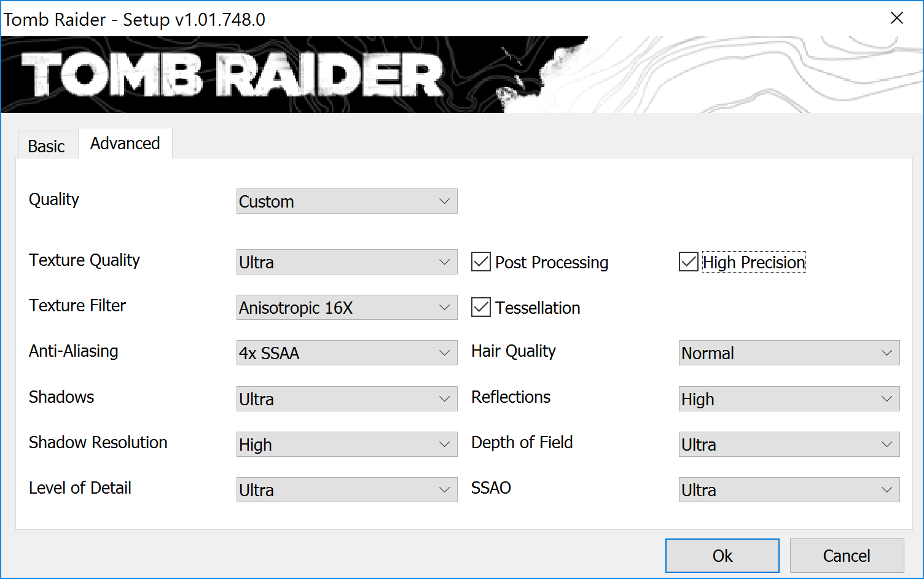Click the SSAO label
Image resolution: width=924 pixels, height=579 pixels.
click(491, 488)
